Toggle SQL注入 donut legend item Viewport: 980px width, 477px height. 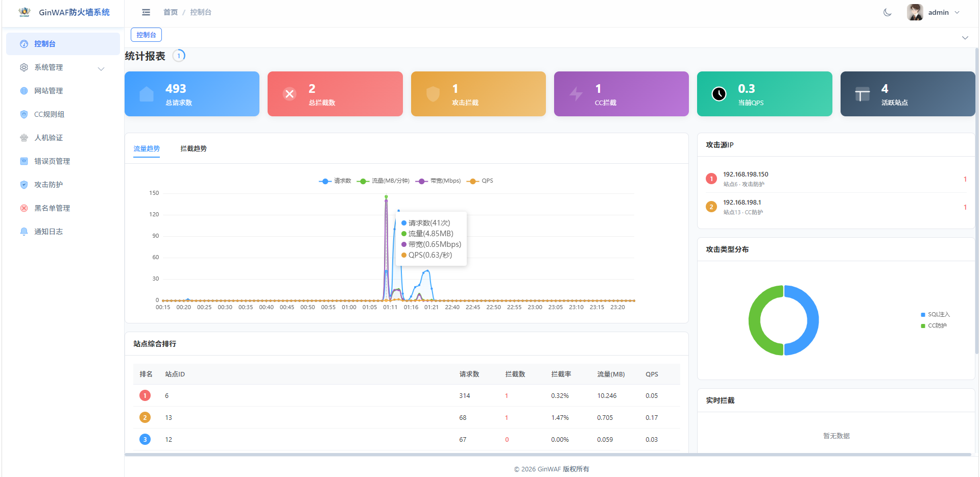[x=935, y=315]
